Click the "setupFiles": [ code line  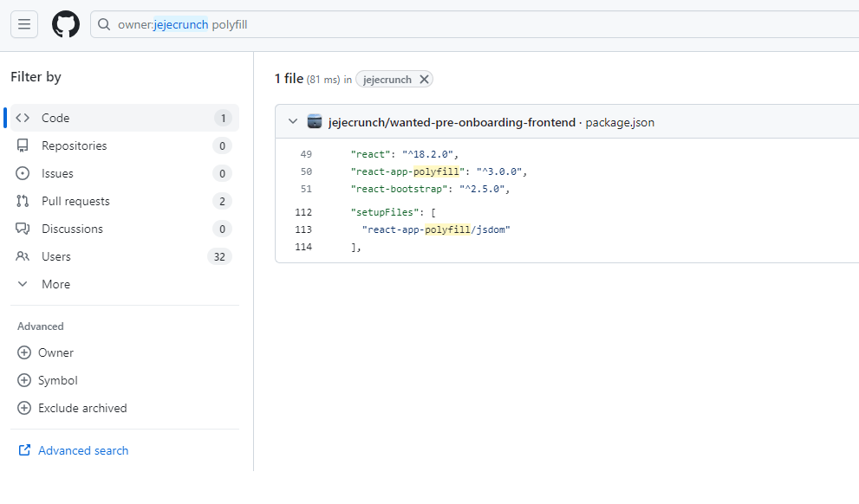[393, 212]
